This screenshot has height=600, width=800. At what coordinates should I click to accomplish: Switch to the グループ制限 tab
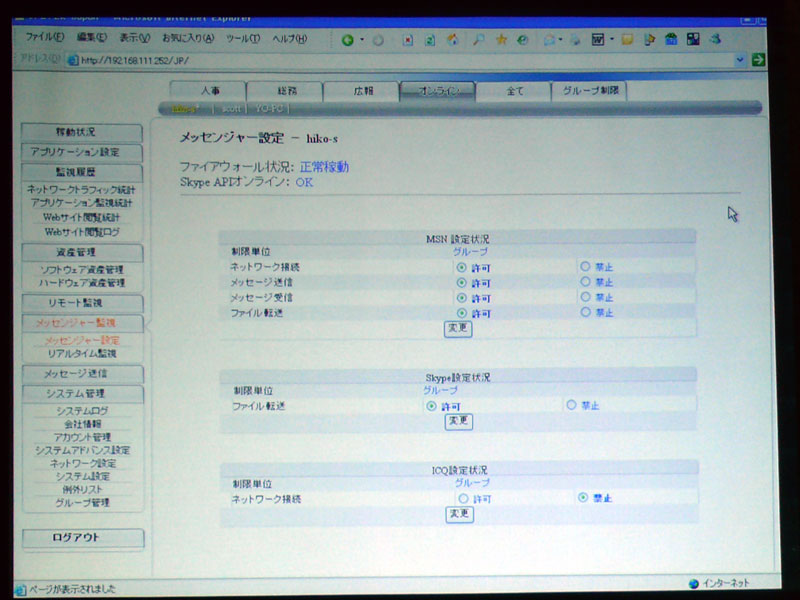click(590, 91)
